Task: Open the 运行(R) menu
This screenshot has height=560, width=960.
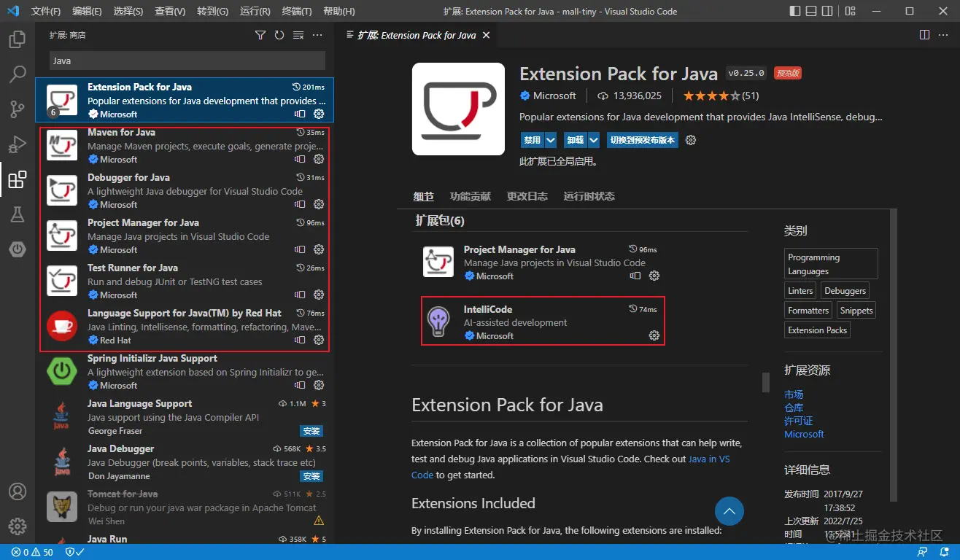Action: coord(255,12)
